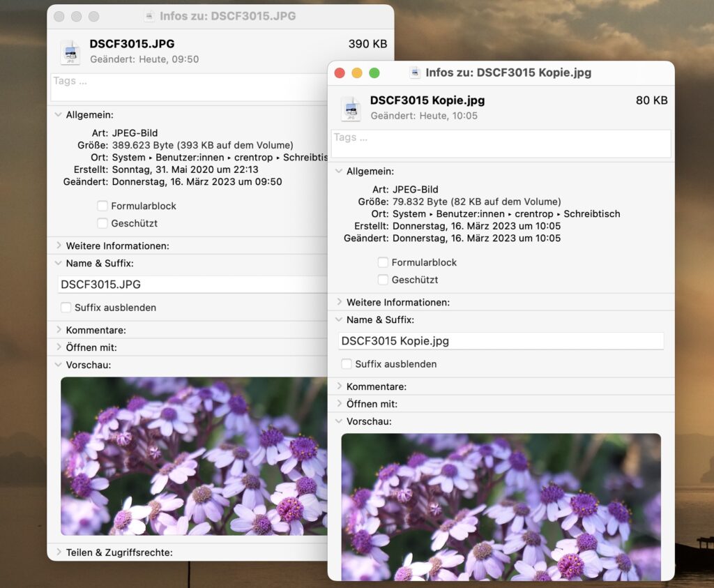
Task: Click the name field containing DSCF3015.JPG
Action: (x=192, y=285)
